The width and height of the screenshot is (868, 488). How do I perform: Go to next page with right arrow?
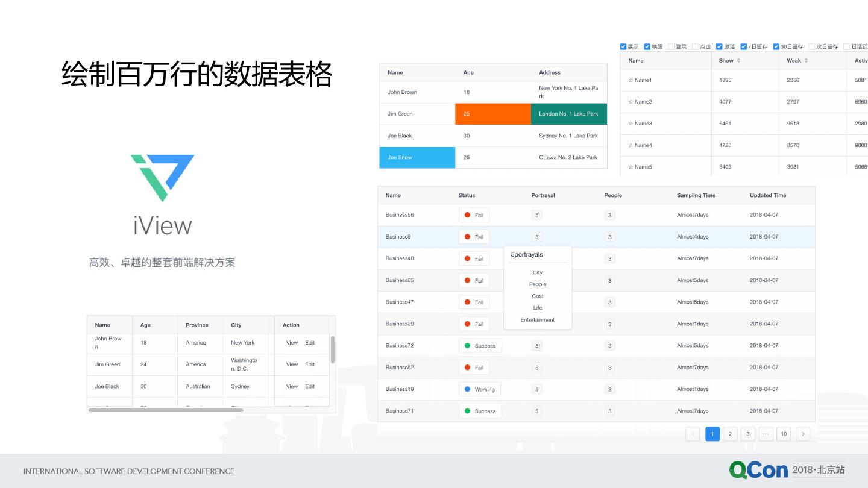[x=802, y=434]
